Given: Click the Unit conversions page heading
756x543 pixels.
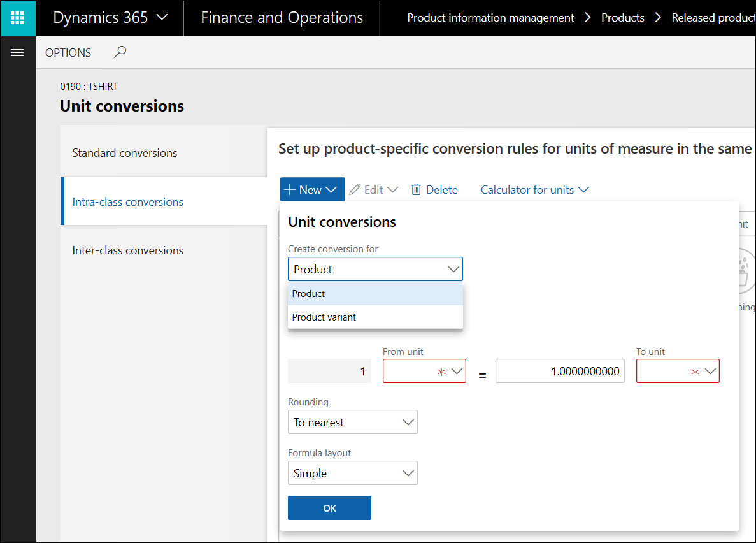Looking at the screenshot, I should [122, 106].
